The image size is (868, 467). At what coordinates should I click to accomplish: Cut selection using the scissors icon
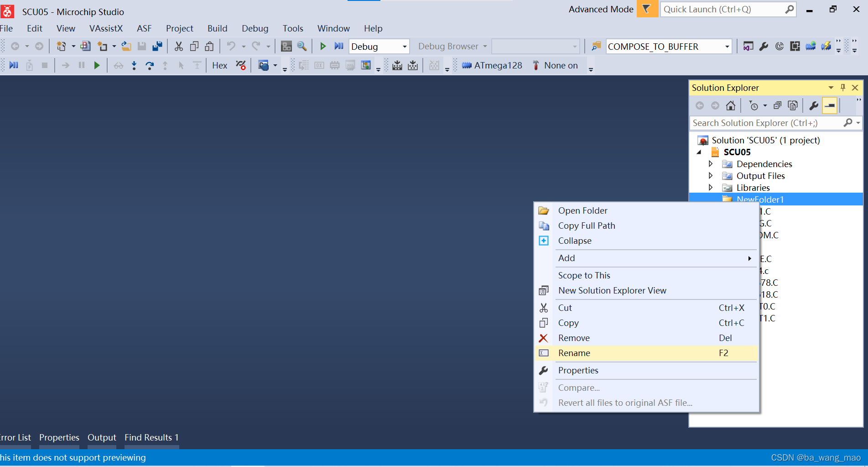[178, 46]
